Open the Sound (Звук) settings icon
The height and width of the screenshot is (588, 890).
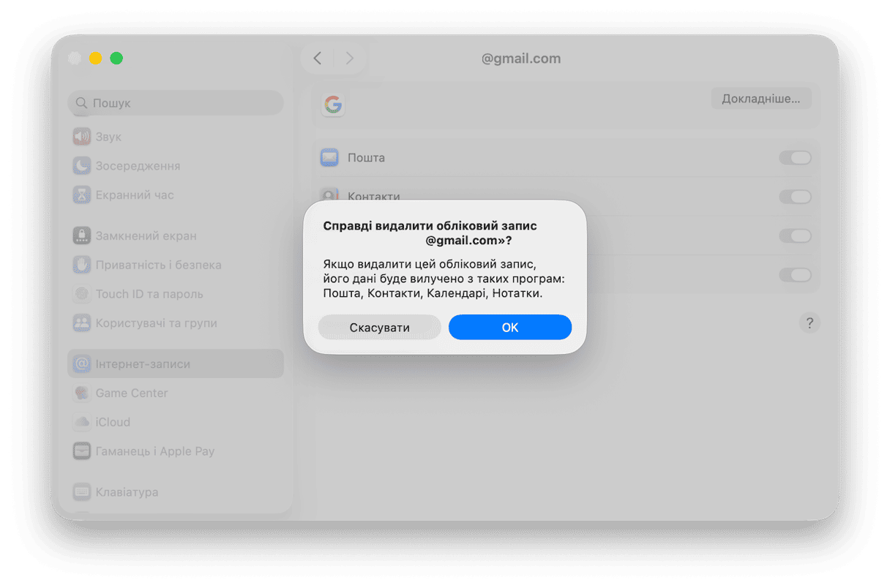82,137
